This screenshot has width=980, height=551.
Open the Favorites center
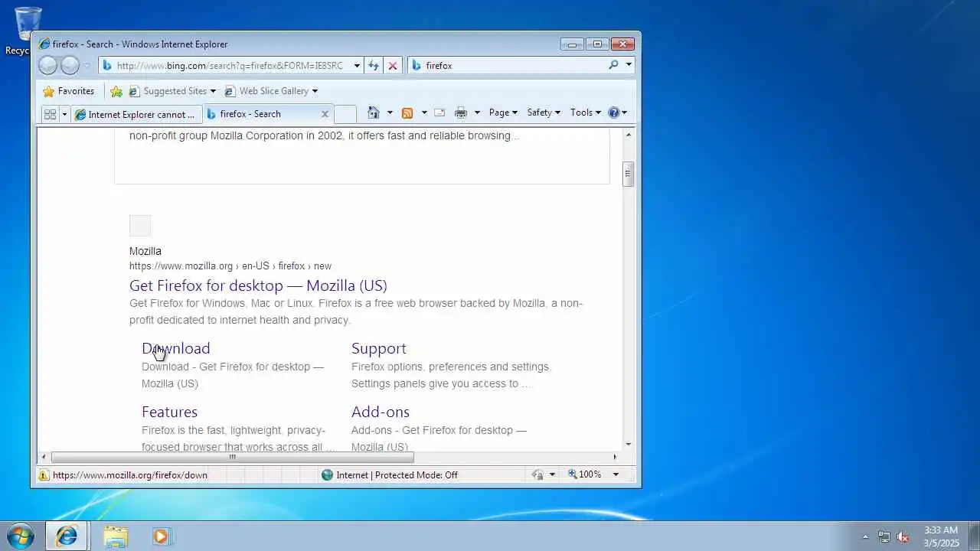pyautogui.click(x=69, y=91)
